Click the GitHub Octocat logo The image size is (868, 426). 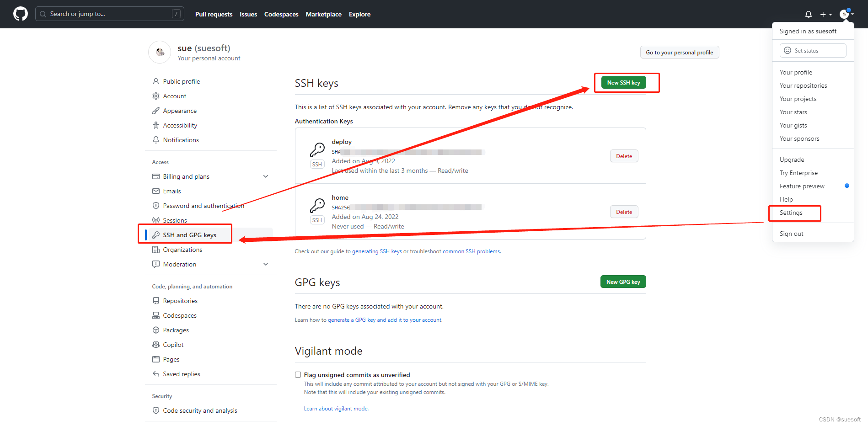(x=21, y=14)
